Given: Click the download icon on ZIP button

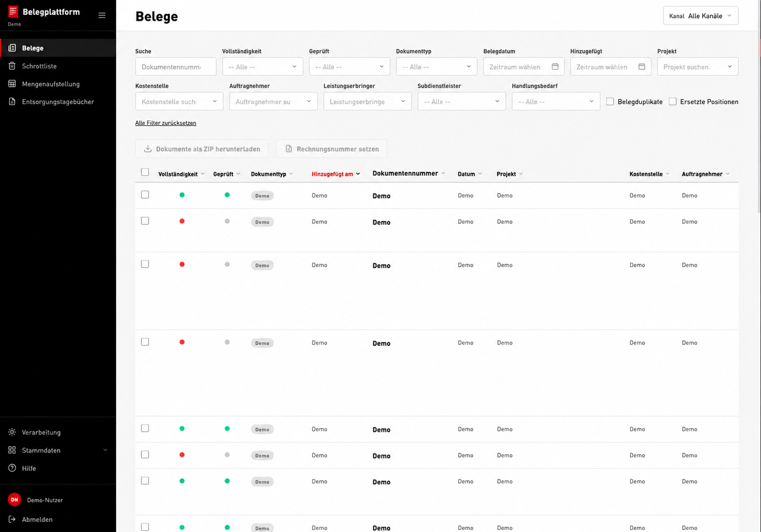Looking at the screenshot, I should [x=148, y=149].
